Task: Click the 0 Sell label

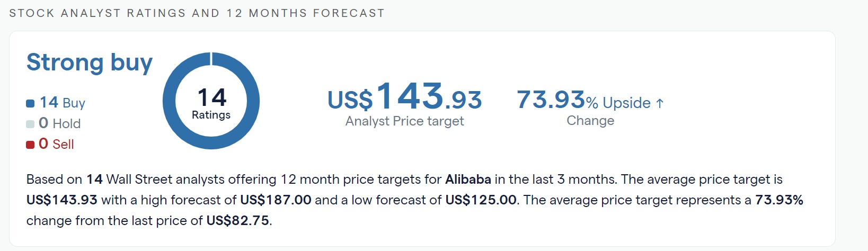Action: coord(56,144)
